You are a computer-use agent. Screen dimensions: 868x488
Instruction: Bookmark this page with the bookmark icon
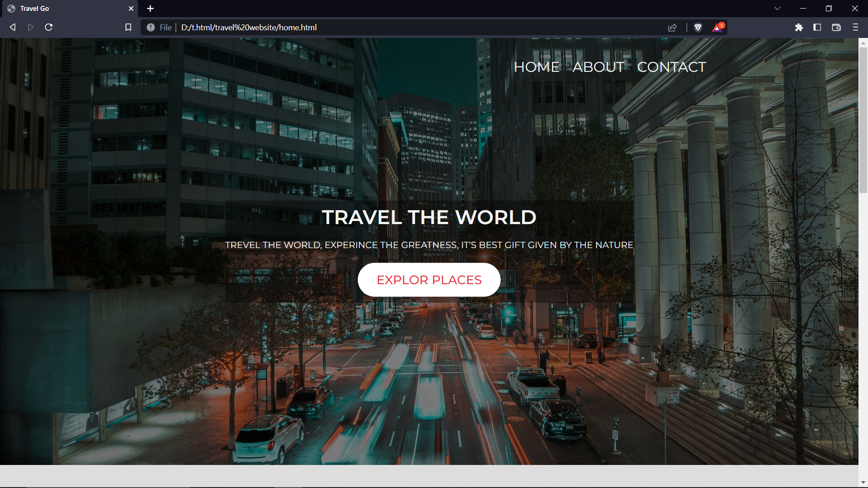[x=128, y=28]
